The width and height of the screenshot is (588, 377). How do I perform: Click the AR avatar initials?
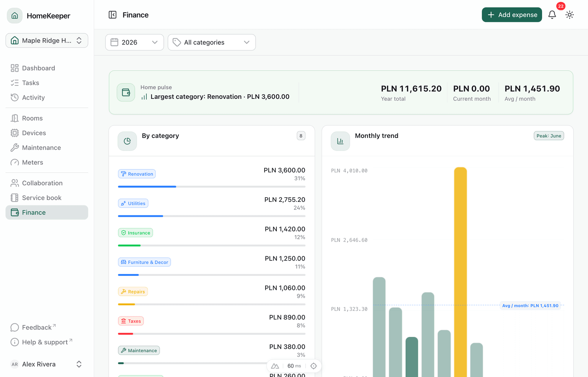[15, 364]
